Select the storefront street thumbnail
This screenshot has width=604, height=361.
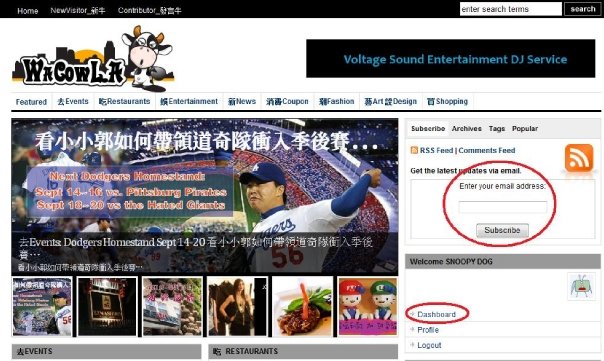172,306
